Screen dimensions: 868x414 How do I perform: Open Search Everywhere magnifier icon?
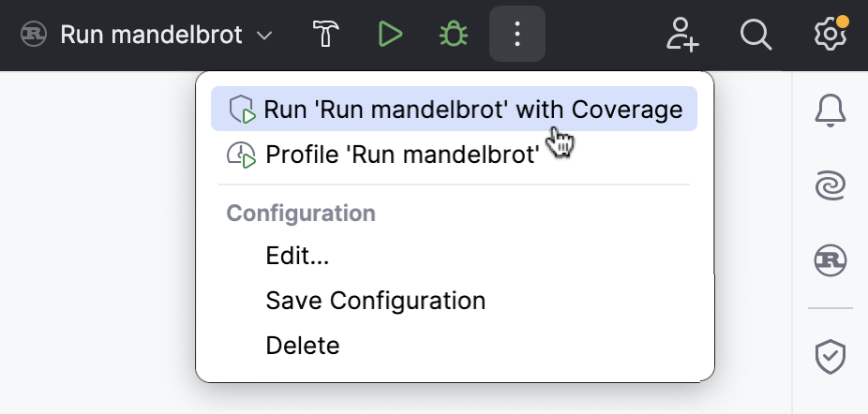[x=755, y=36]
